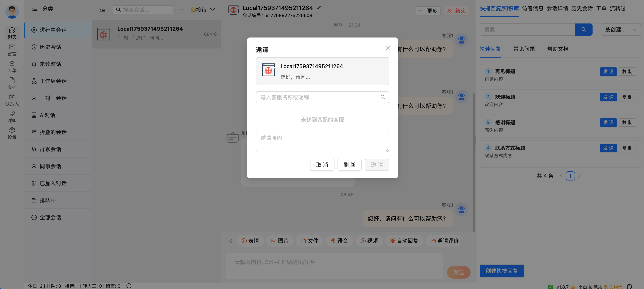Open 联系人 from the left sidebar
Screen dimensions: 644x289
click(x=12, y=100)
